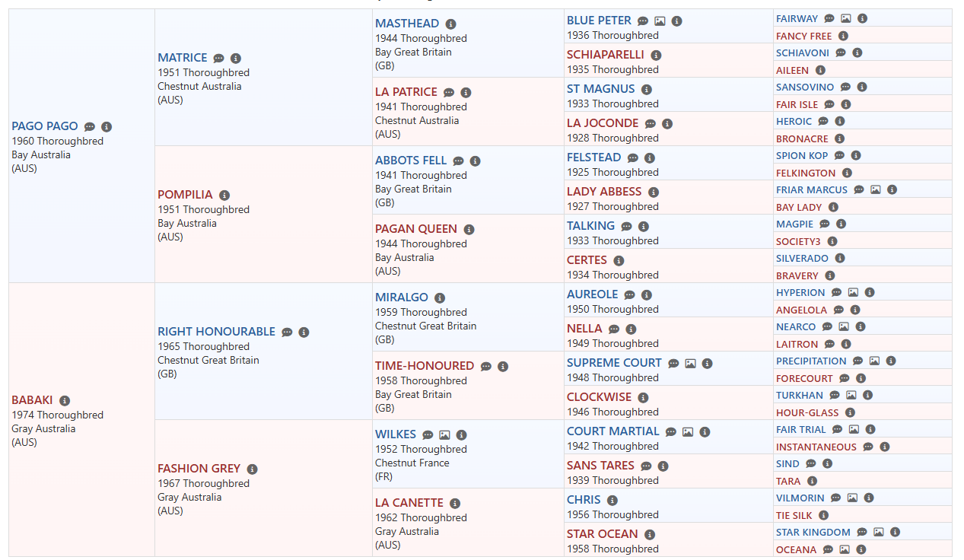Click the photo icon beside STAR KINGDOM
The height and width of the screenshot is (560, 964).
click(x=878, y=533)
